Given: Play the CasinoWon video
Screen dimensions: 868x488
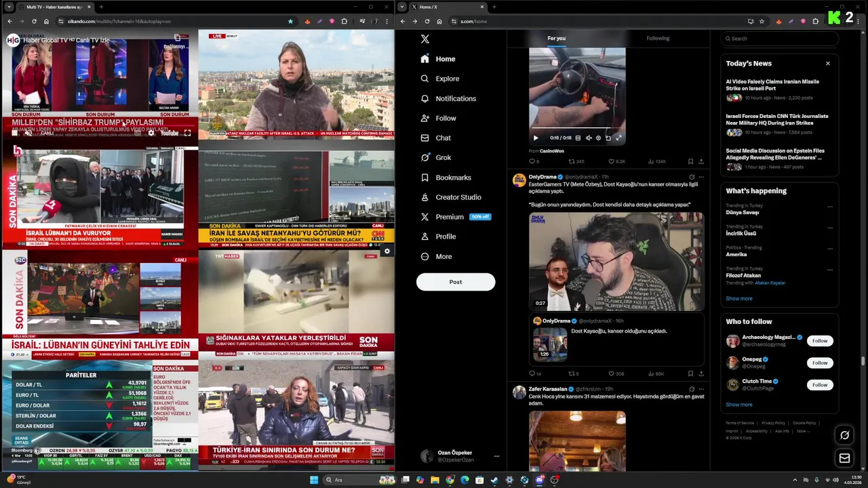Looking at the screenshot, I should 536,138.
